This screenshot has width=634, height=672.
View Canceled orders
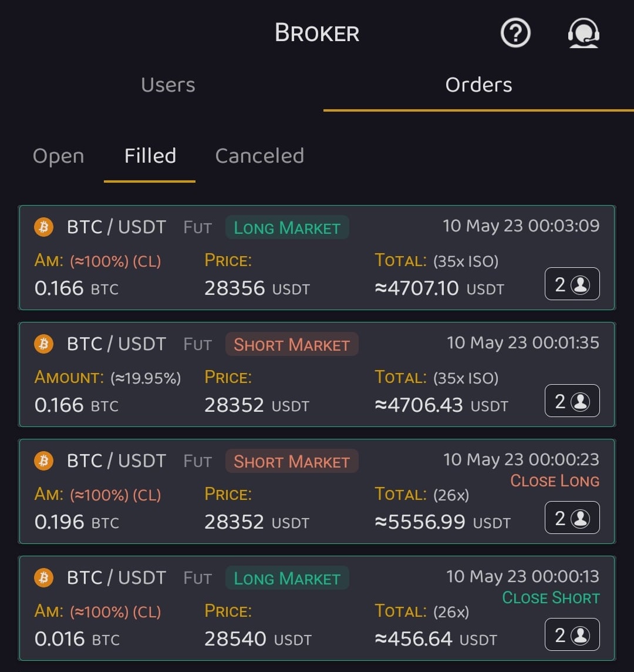click(259, 156)
